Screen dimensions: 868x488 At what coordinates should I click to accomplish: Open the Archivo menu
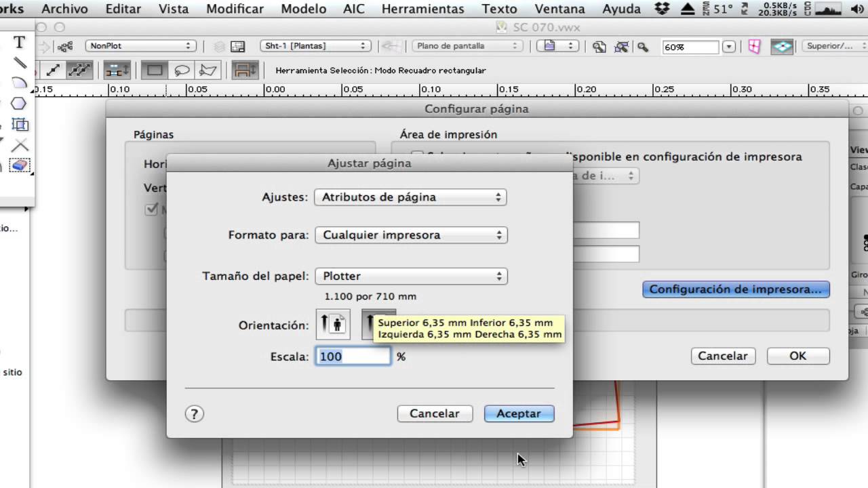click(64, 9)
